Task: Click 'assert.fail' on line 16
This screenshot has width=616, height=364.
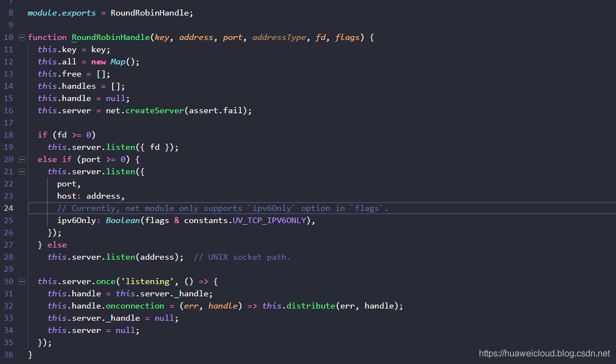Action: (x=216, y=110)
